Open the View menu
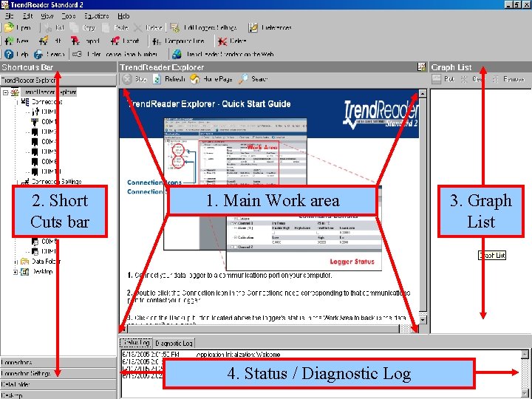The image size is (532, 399). point(47,16)
